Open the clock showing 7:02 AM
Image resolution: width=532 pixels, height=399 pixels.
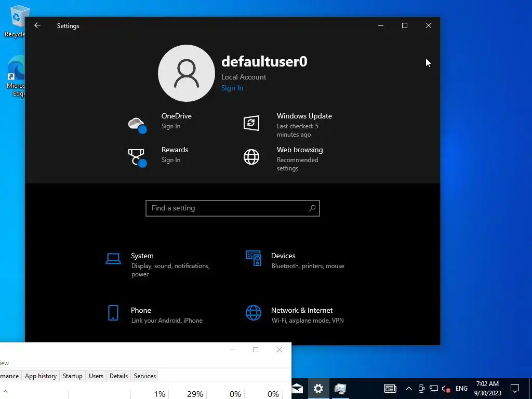[x=487, y=389]
